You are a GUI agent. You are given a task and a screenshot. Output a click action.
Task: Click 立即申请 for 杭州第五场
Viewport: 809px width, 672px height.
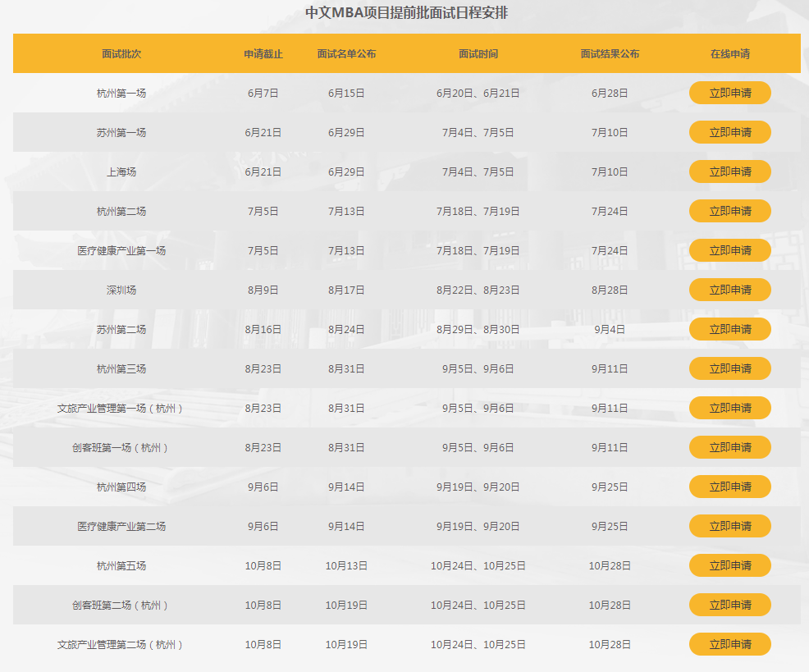coord(729,565)
